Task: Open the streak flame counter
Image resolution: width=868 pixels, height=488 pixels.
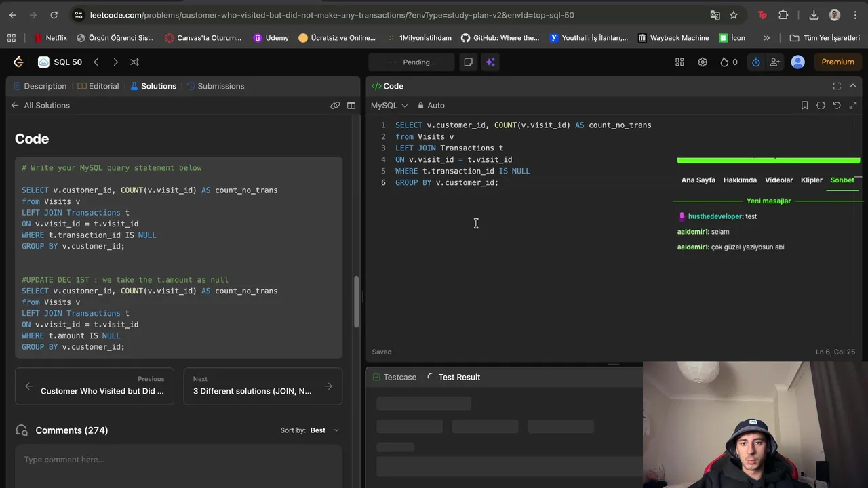Action: point(729,62)
